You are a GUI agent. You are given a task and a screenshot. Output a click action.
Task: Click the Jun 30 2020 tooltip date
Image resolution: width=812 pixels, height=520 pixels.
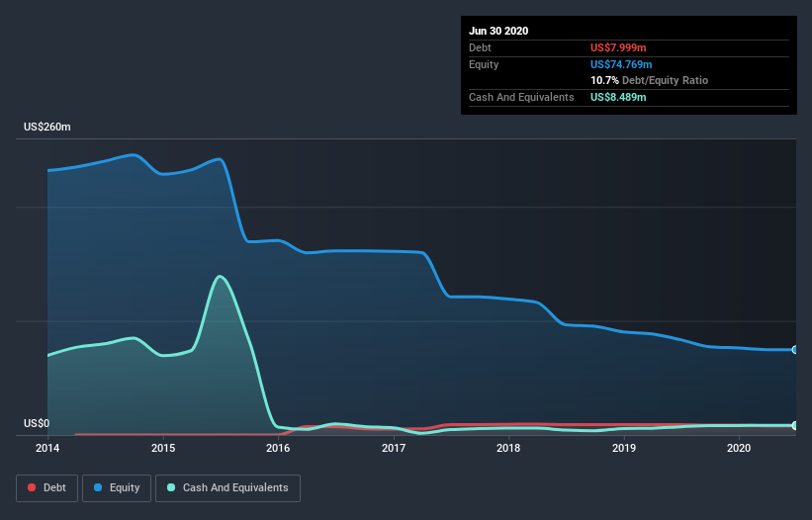[498, 31]
